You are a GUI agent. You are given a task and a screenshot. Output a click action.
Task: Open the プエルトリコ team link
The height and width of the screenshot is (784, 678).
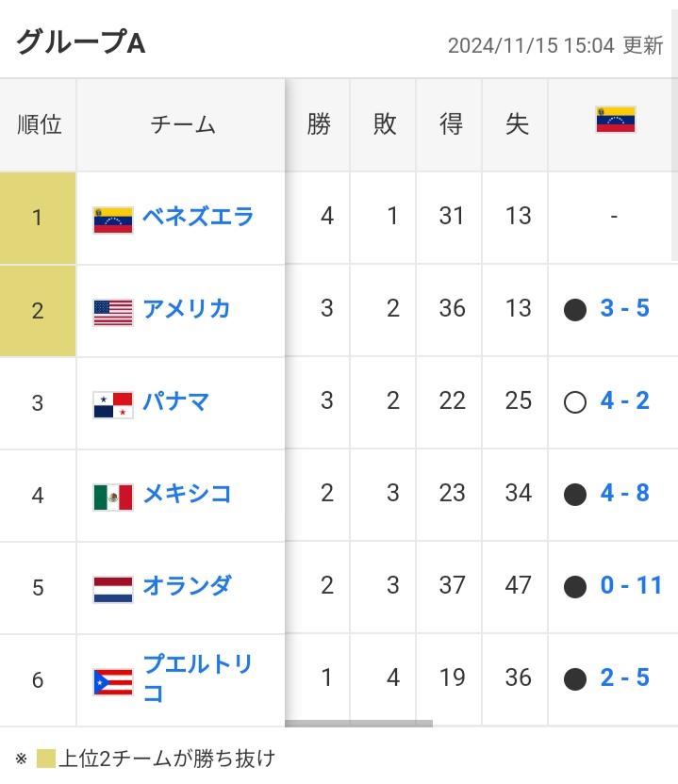[197, 678]
